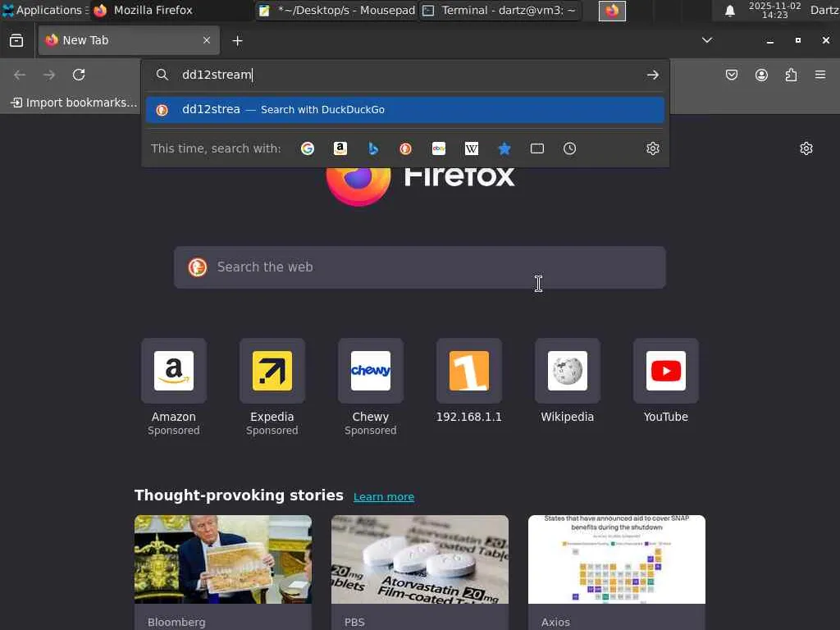This screenshot has height=630, width=840.
Task: Click into the address bar text field
Action: coord(407,75)
